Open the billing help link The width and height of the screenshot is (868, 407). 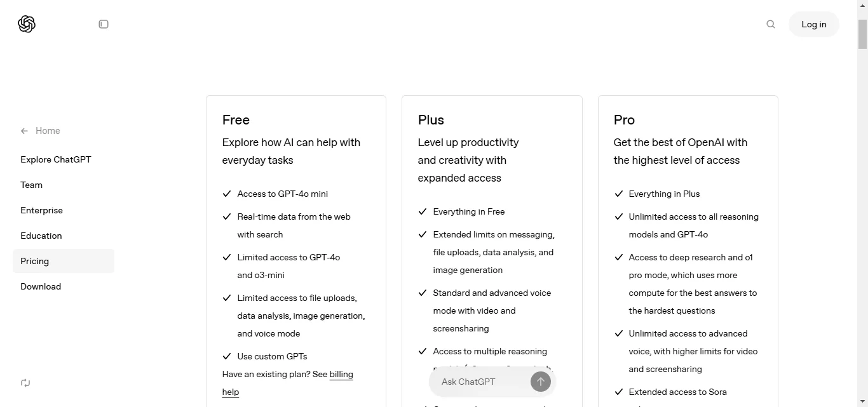[x=341, y=374]
